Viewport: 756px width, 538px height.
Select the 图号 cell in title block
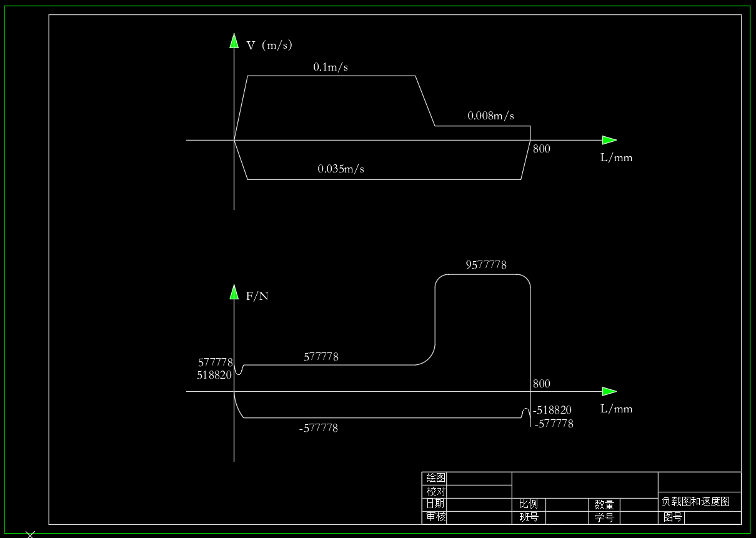673,517
